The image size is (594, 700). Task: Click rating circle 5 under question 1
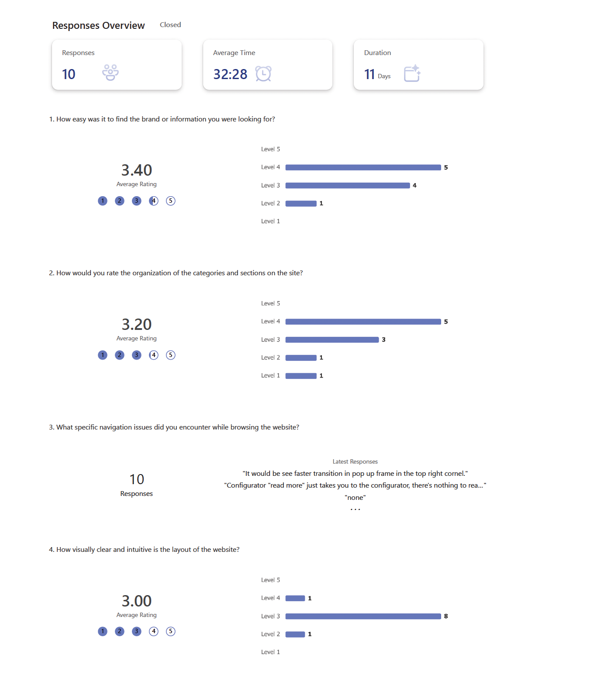(x=171, y=201)
